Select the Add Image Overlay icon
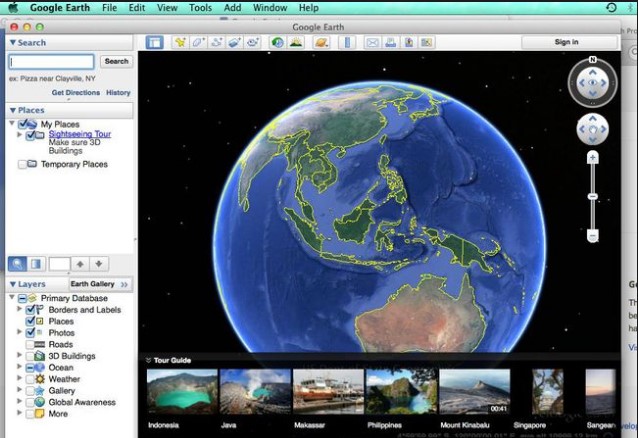This screenshot has width=638, height=438. 235,42
